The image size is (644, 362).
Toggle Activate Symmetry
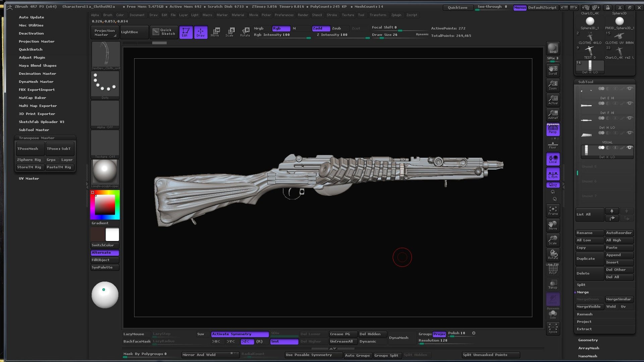pos(240,334)
